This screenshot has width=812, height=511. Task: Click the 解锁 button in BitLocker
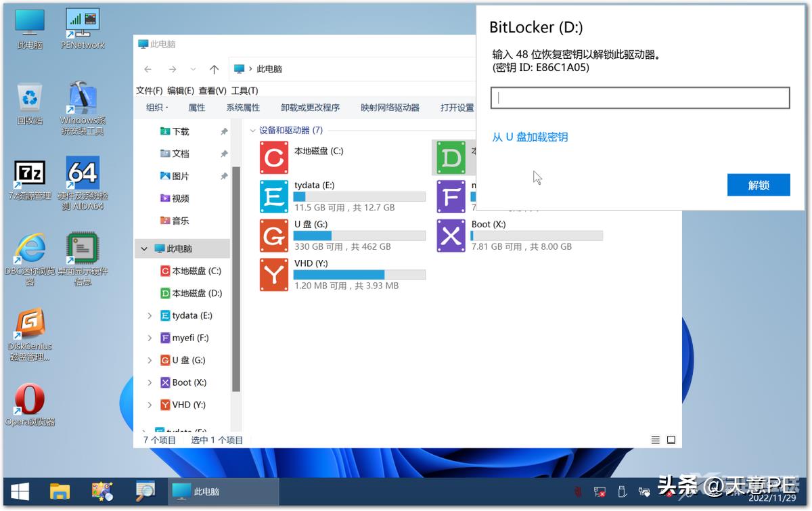pos(759,185)
